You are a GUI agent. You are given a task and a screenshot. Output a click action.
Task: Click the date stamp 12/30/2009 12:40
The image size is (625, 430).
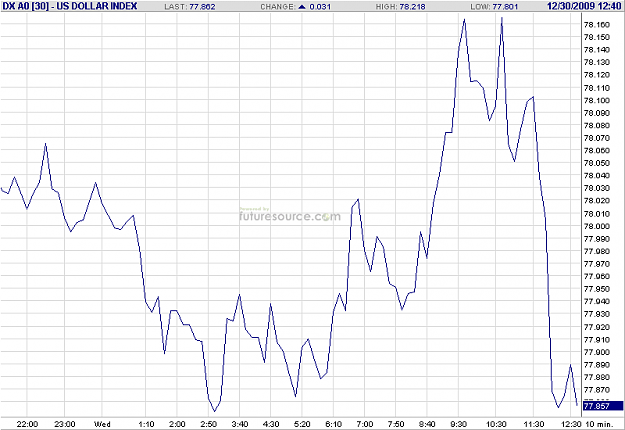click(x=584, y=6)
